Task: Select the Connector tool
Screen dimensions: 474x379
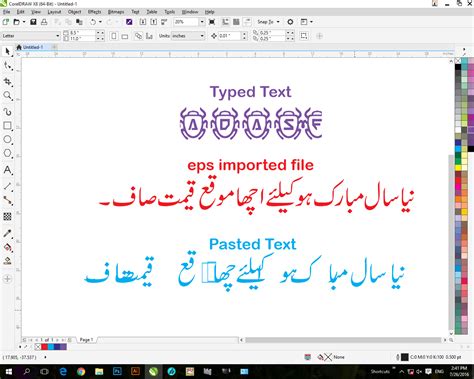Action: (7, 201)
